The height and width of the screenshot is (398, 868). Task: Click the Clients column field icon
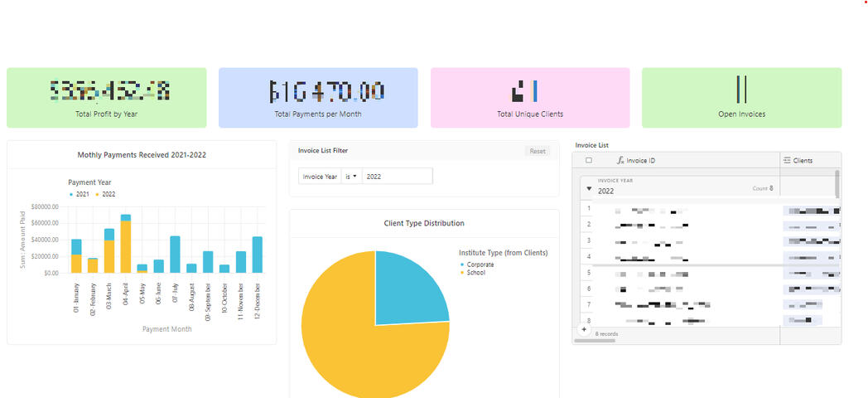pos(787,160)
